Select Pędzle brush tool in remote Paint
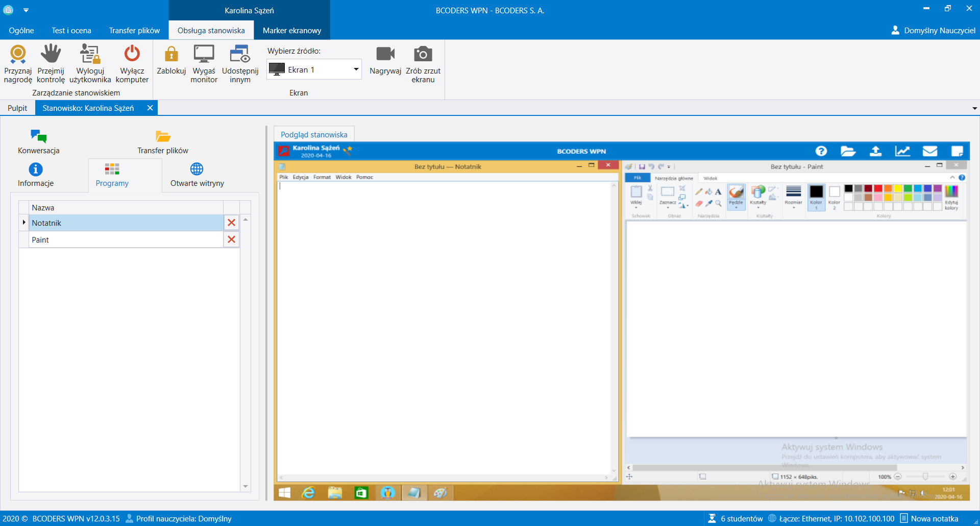980x526 pixels. click(x=736, y=196)
